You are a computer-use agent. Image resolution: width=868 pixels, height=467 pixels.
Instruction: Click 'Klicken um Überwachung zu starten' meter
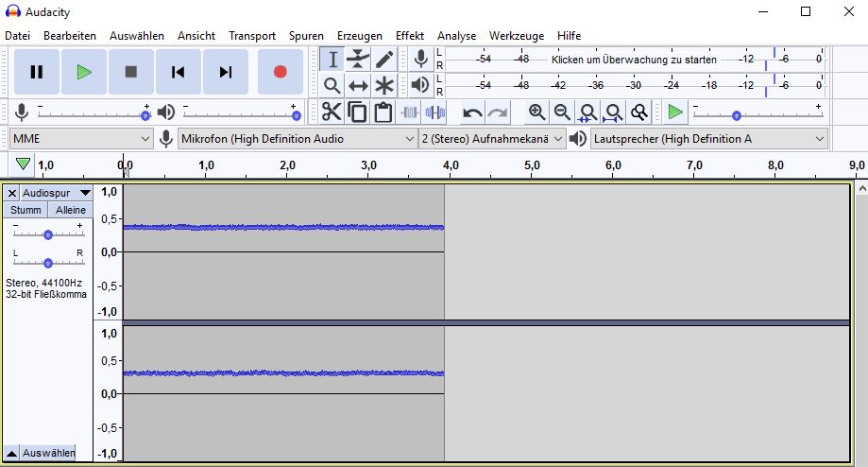(x=634, y=60)
